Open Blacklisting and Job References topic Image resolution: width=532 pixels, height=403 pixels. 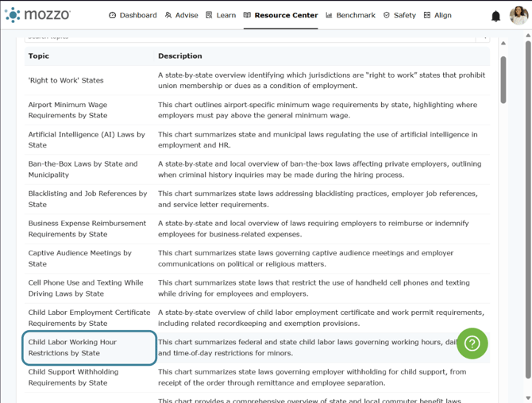coord(87,199)
